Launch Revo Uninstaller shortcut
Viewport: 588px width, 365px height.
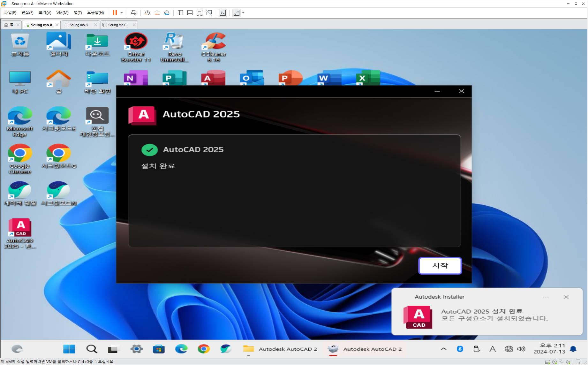point(175,47)
